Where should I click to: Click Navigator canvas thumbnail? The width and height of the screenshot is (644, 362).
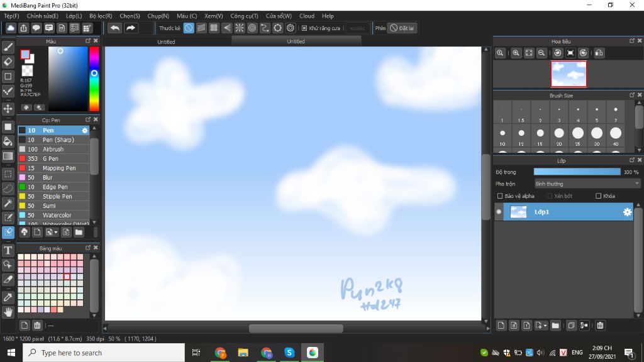[x=569, y=74]
